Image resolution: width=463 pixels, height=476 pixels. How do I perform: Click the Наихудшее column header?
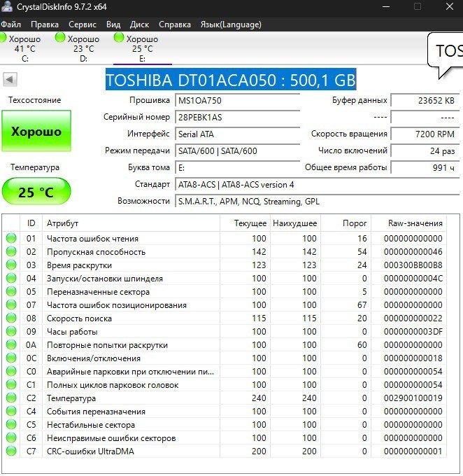click(295, 223)
